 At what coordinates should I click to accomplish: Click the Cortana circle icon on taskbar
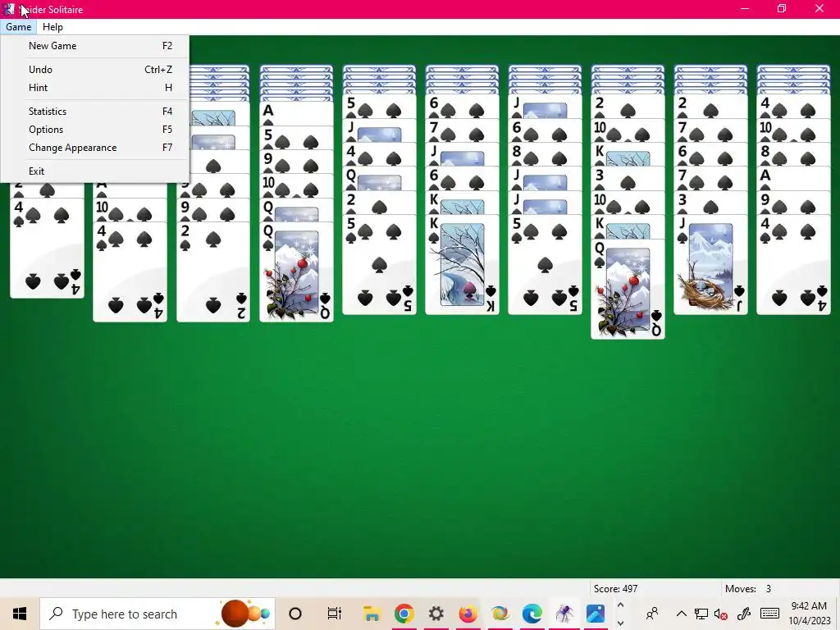pos(295,614)
